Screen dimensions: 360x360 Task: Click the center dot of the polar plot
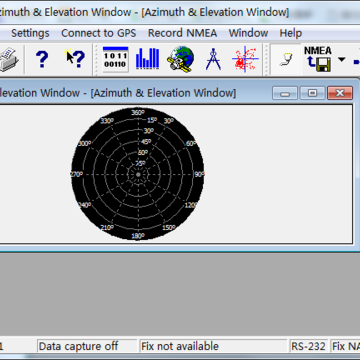click(138, 174)
